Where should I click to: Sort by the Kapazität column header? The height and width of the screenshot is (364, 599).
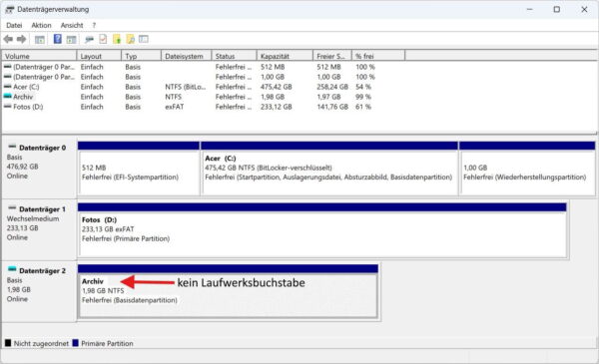[285, 56]
